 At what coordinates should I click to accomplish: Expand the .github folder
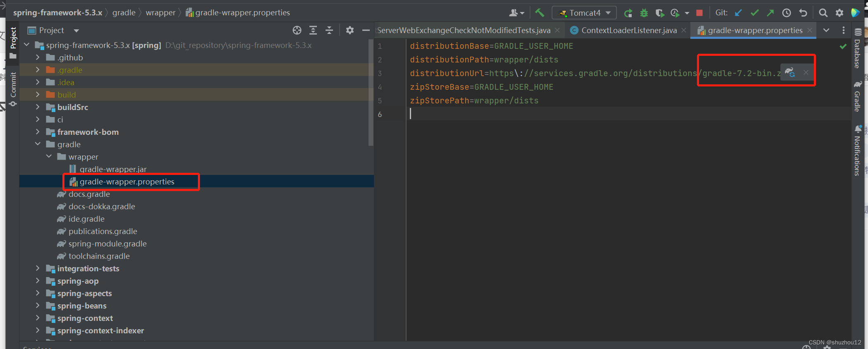click(x=38, y=57)
